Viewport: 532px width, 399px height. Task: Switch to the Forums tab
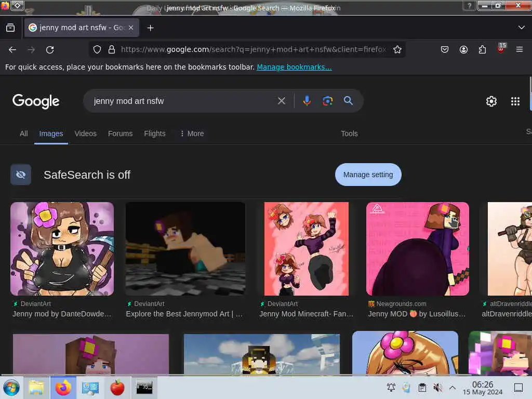pos(120,134)
